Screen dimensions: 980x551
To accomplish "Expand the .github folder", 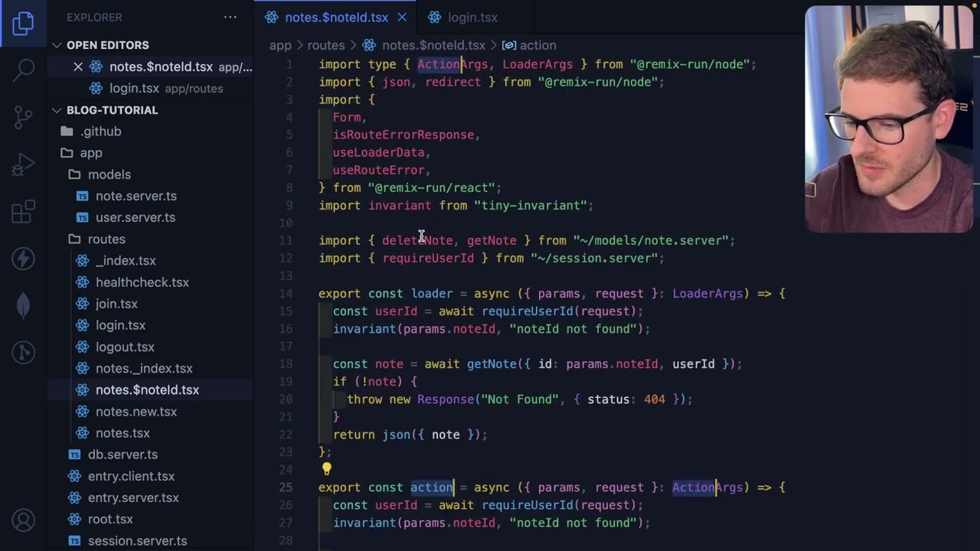I will [100, 132].
